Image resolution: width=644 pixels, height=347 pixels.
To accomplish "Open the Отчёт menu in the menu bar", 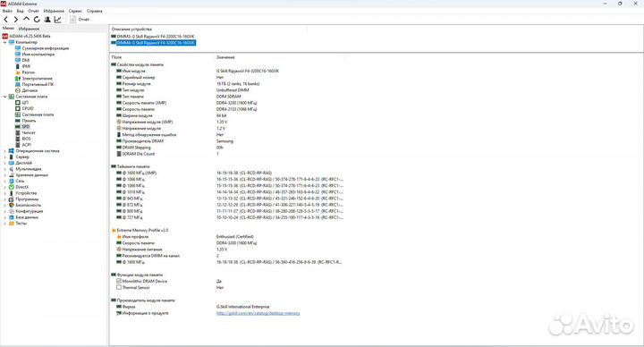I will 33,11.
